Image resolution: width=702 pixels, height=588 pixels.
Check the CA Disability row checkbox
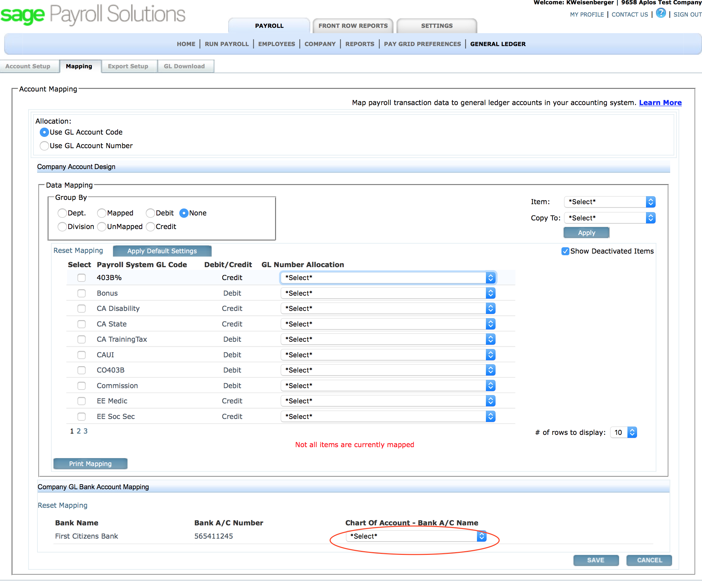82,309
